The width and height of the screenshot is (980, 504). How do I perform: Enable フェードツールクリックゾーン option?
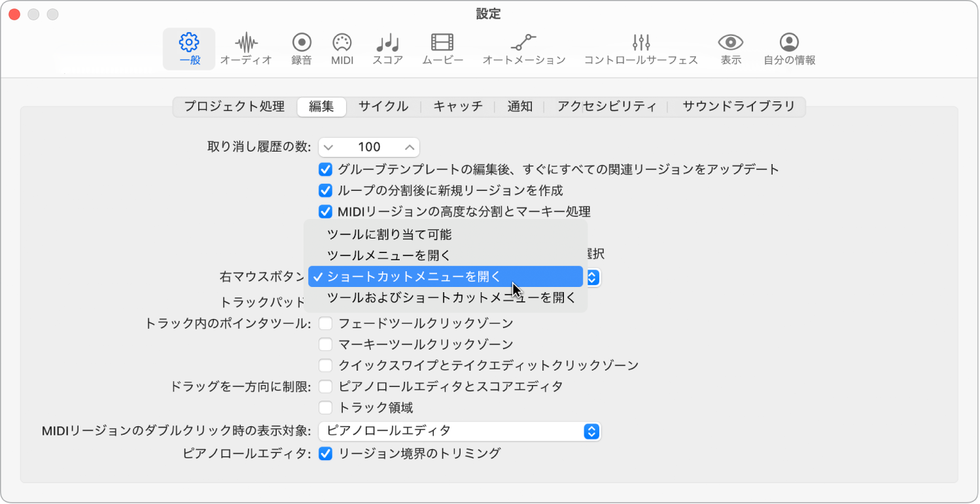[325, 322]
